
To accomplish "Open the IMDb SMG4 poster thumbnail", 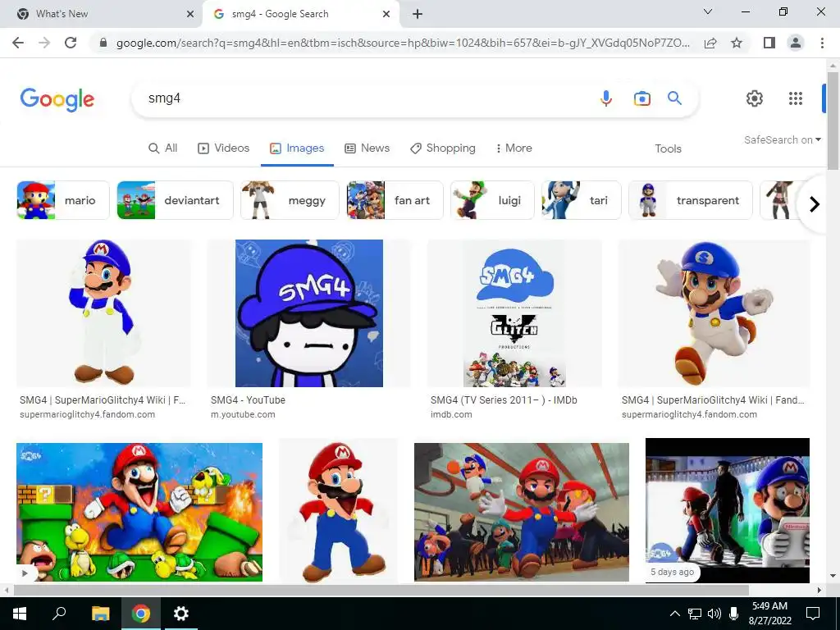I will (514, 313).
